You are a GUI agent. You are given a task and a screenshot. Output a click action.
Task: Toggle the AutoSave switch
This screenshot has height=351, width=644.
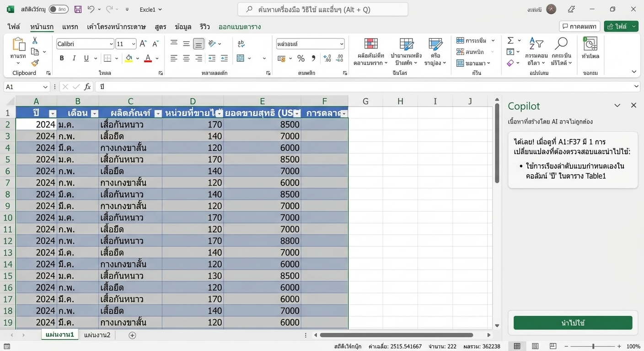pos(59,9)
